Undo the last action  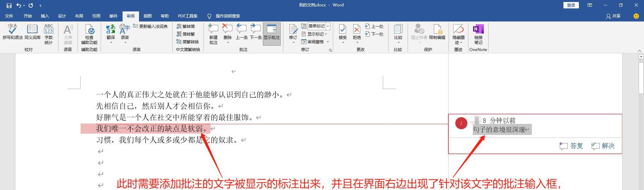[19, 5]
